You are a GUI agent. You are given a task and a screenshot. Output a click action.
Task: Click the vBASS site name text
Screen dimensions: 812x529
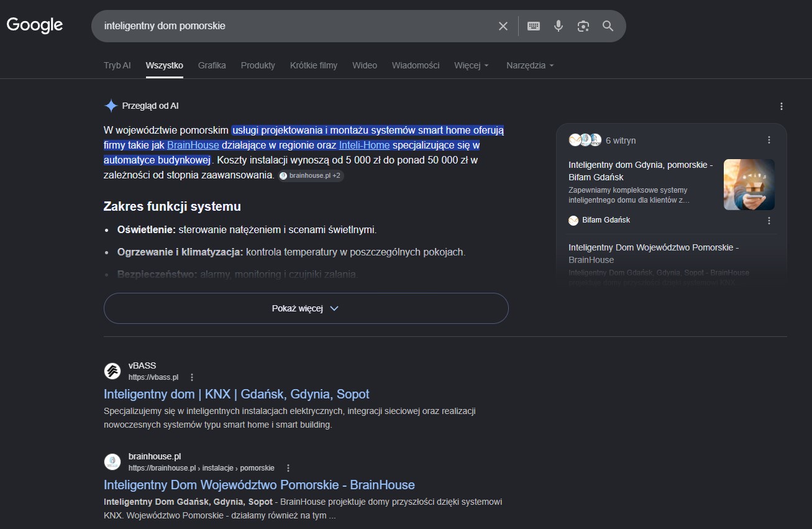[142, 366]
